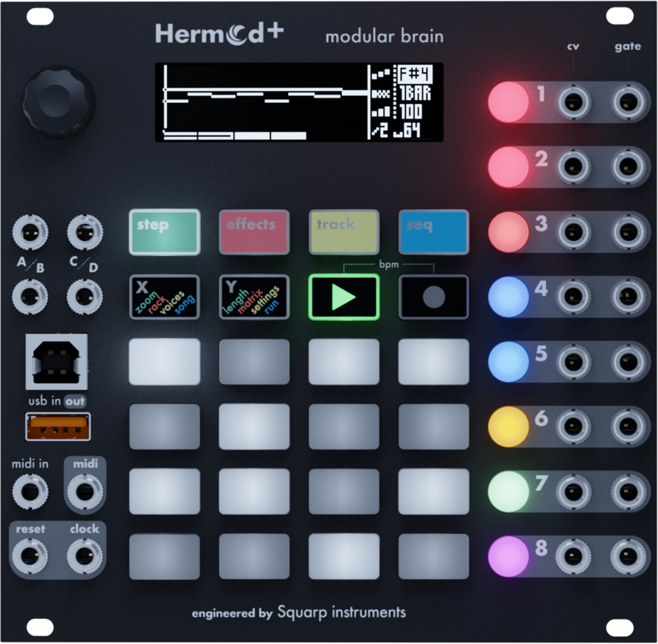658x644 pixels.
Task: Select track 5 blue button
Action: (x=508, y=362)
